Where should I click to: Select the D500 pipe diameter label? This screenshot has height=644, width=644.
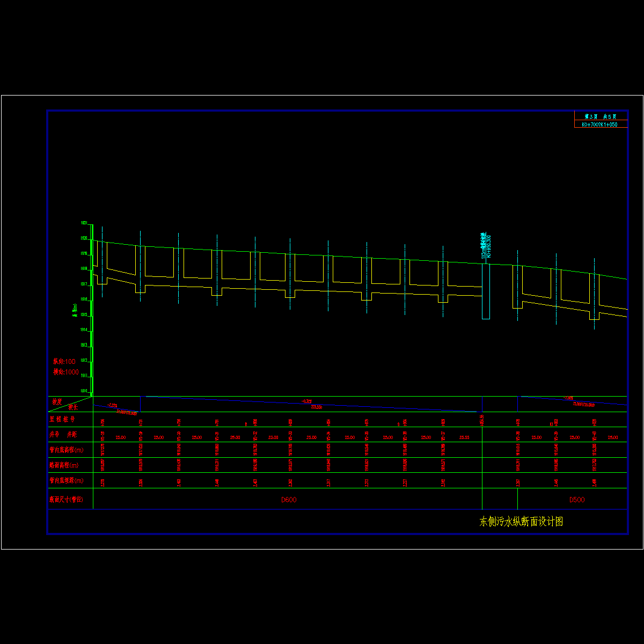(x=577, y=500)
